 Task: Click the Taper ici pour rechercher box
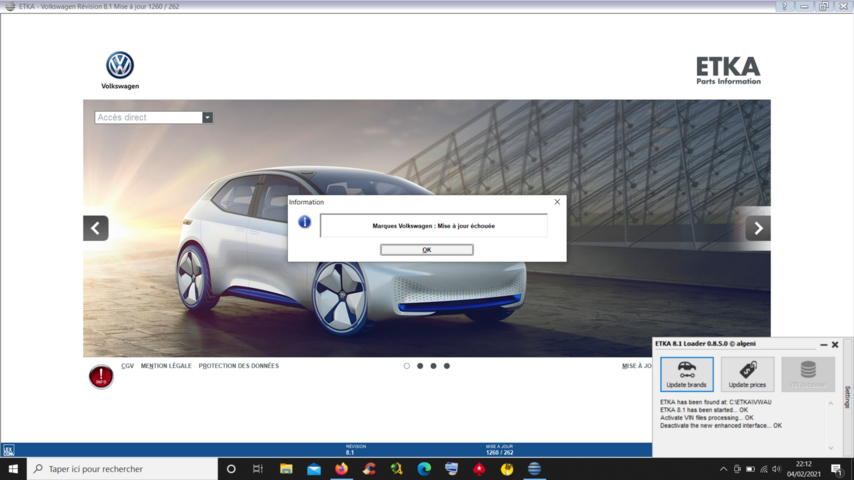coord(122,469)
